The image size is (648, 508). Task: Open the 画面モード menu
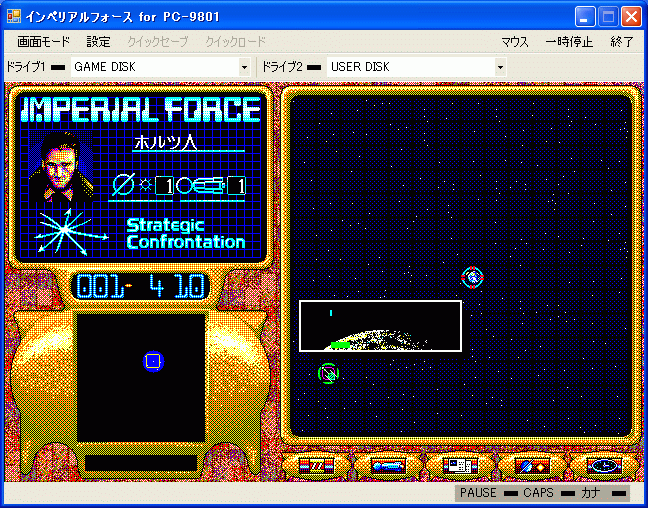[x=43, y=42]
